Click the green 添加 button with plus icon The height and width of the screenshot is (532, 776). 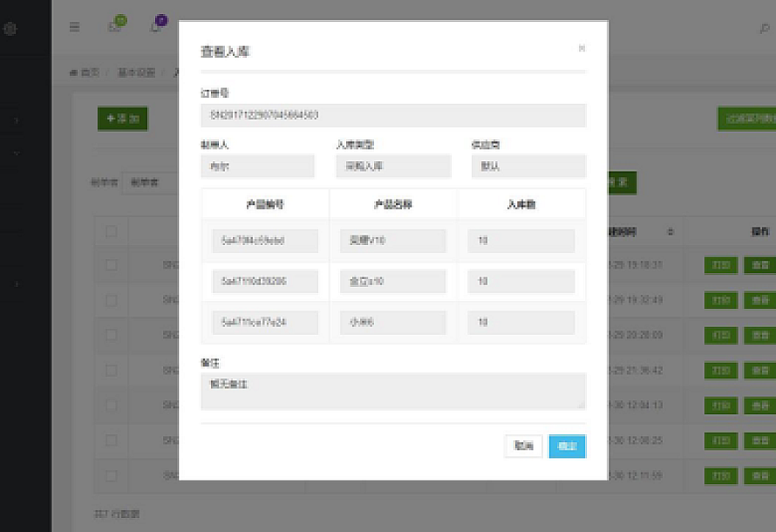tap(122, 119)
